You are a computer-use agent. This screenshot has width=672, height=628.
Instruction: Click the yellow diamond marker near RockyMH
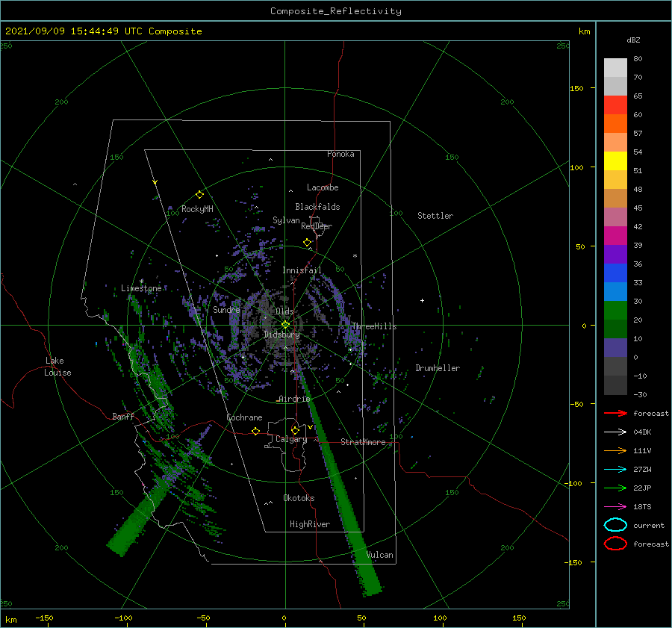pyautogui.click(x=199, y=195)
